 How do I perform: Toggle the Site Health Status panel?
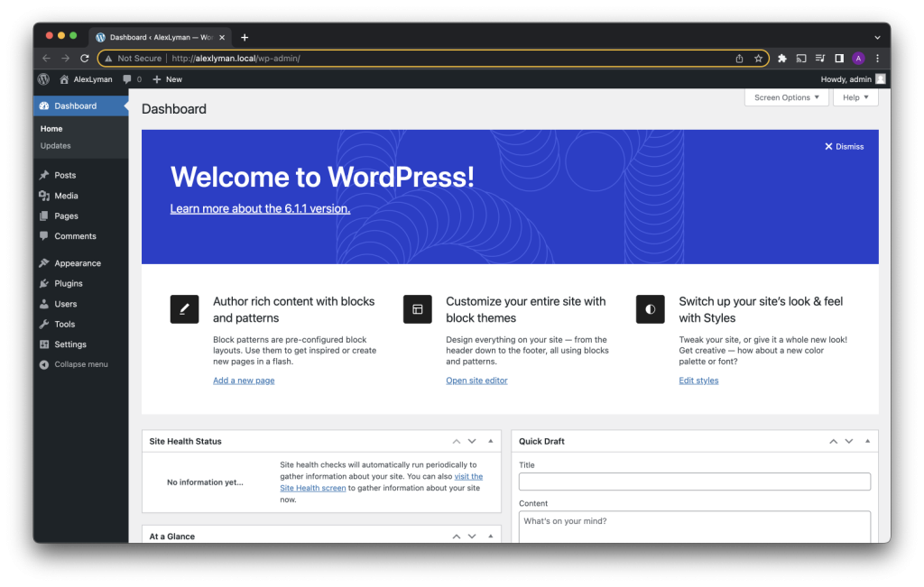coord(490,442)
